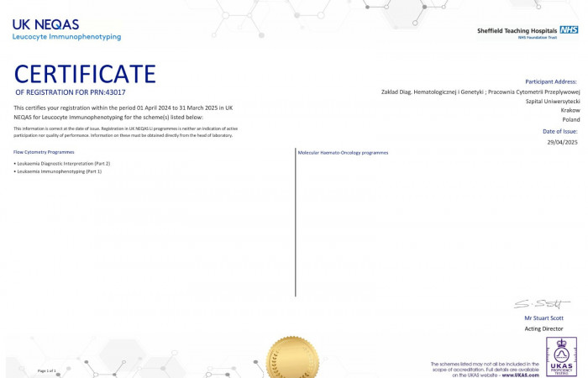The height and width of the screenshot is (378, 588).
Task: Click the 'Date of Issue:' label
Action: pos(560,131)
